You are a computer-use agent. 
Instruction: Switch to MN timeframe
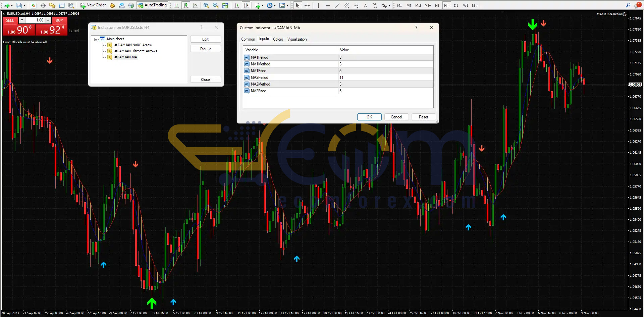coord(475,5)
